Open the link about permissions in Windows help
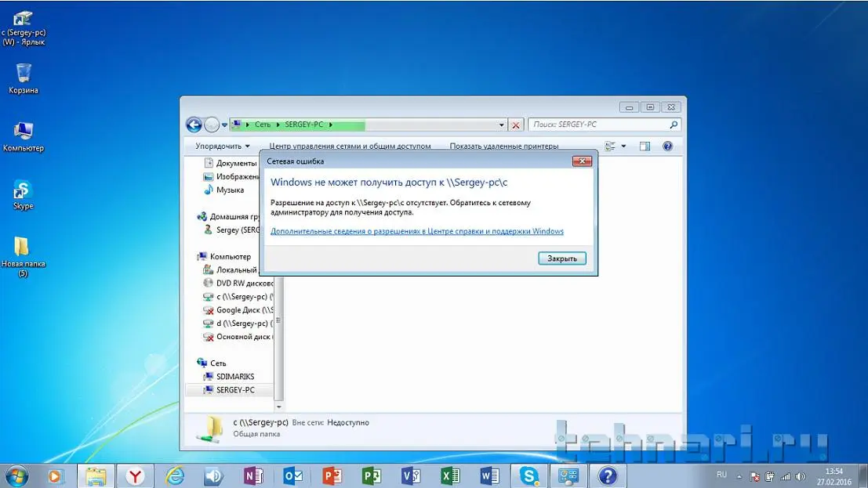This screenshot has height=488, width=868. click(417, 231)
